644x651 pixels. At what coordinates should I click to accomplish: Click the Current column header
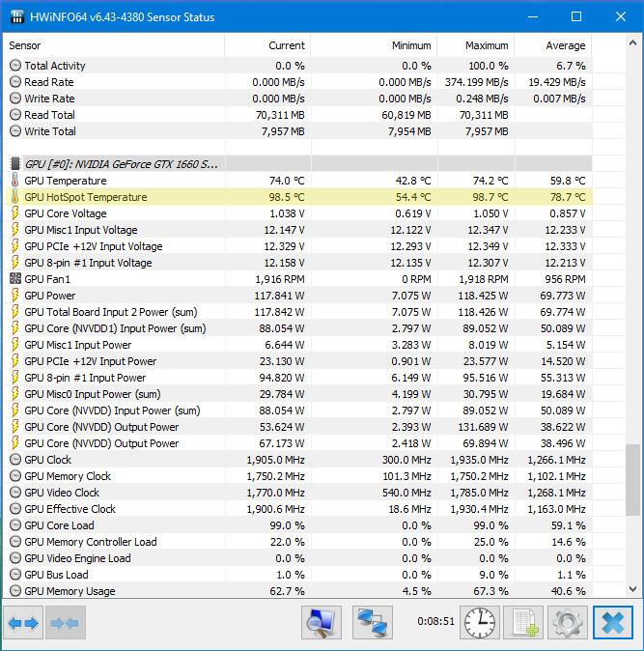(267, 45)
